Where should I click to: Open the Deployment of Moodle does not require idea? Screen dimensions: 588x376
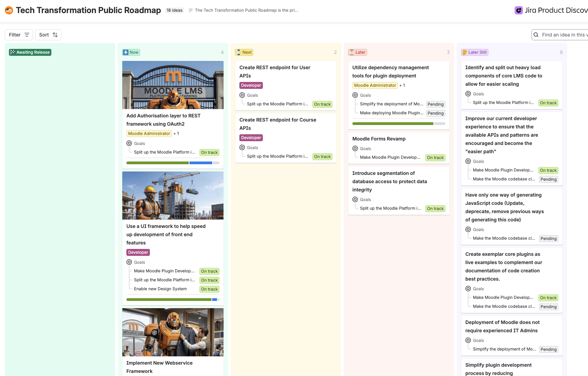[503, 326]
